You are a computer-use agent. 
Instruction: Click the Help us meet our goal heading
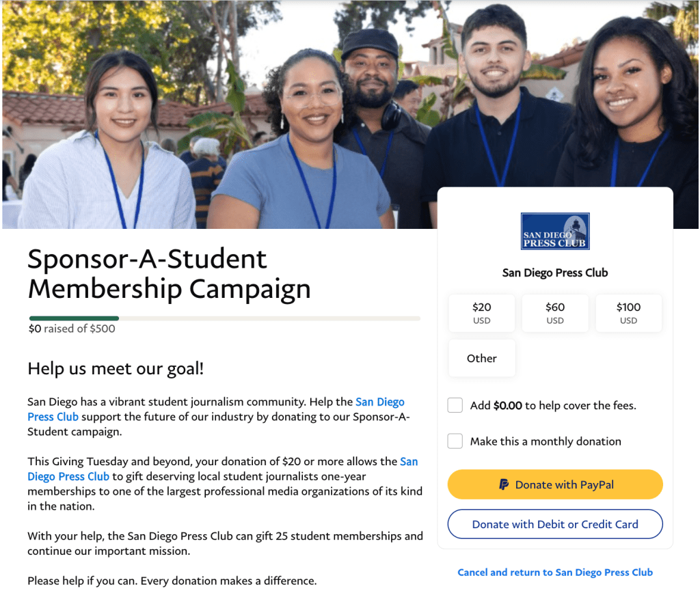pyautogui.click(x=116, y=369)
